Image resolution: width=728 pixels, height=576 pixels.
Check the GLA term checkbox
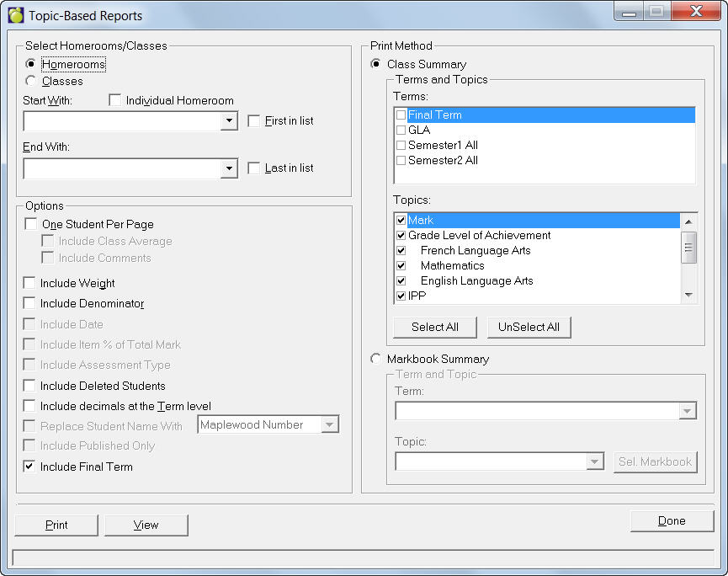[401, 131]
